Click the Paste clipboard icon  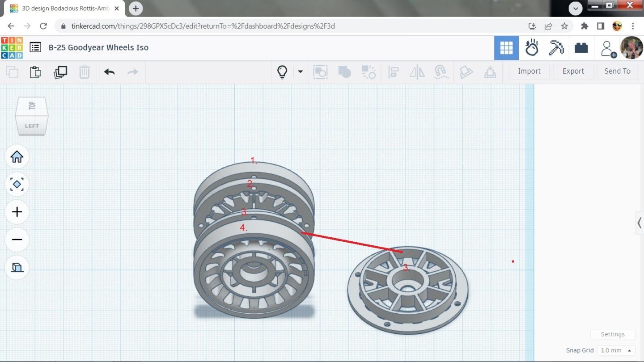tap(36, 72)
